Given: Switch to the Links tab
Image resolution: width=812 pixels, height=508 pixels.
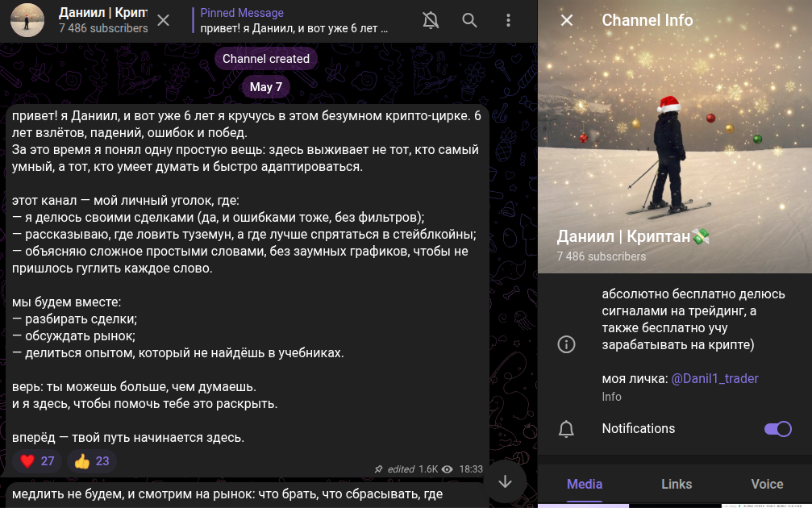Looking at the screenshot, I should tap(676, 484).
